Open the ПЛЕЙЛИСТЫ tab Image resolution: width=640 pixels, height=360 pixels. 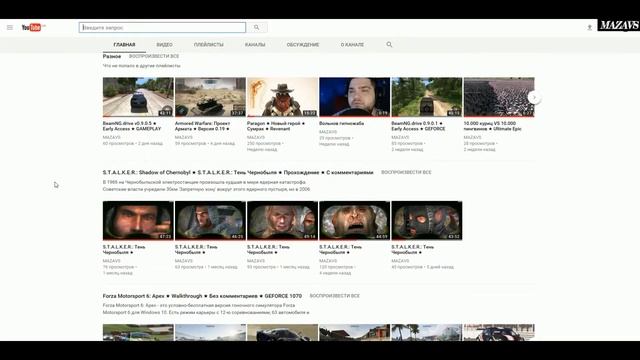pyautogui.click(x=209, y=44)
